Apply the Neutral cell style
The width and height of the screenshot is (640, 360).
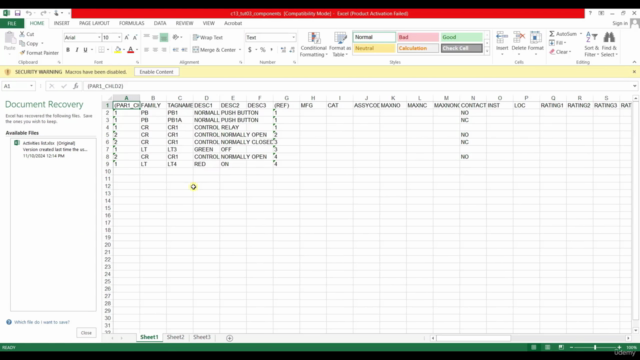click(374, 48)
